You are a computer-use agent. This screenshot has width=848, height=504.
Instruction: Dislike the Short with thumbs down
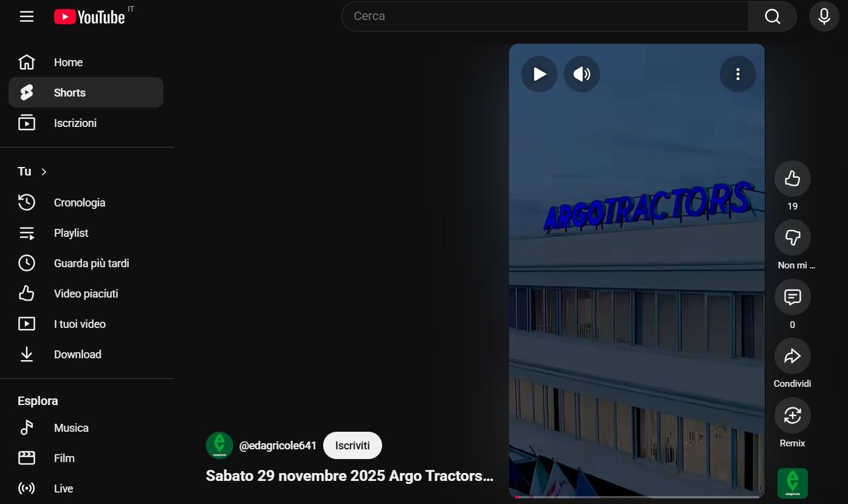(792, 237)
